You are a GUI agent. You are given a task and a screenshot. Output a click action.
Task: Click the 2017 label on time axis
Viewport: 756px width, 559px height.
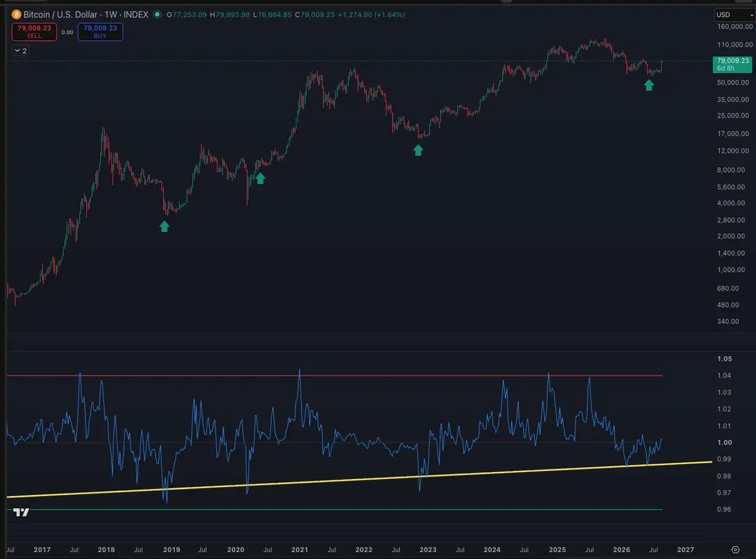[x=42, y=550]
